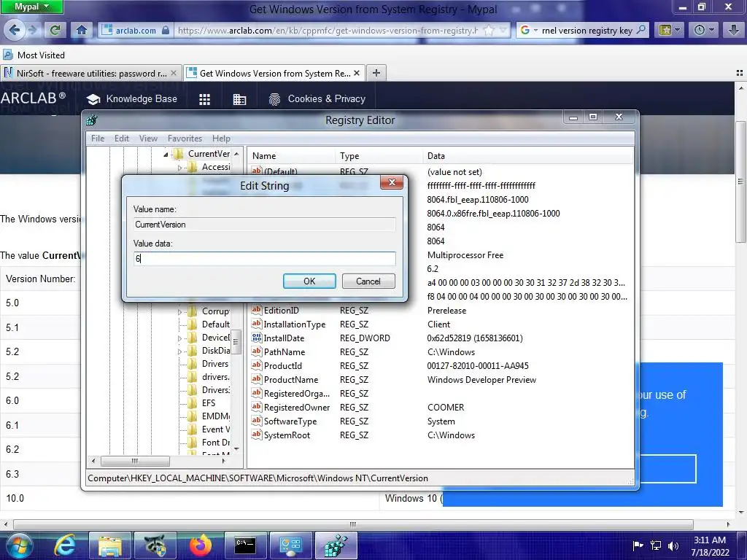Screen dimensions: 747x560
Task: Go back with browser back arrow
Action: [x=15, y=30]
